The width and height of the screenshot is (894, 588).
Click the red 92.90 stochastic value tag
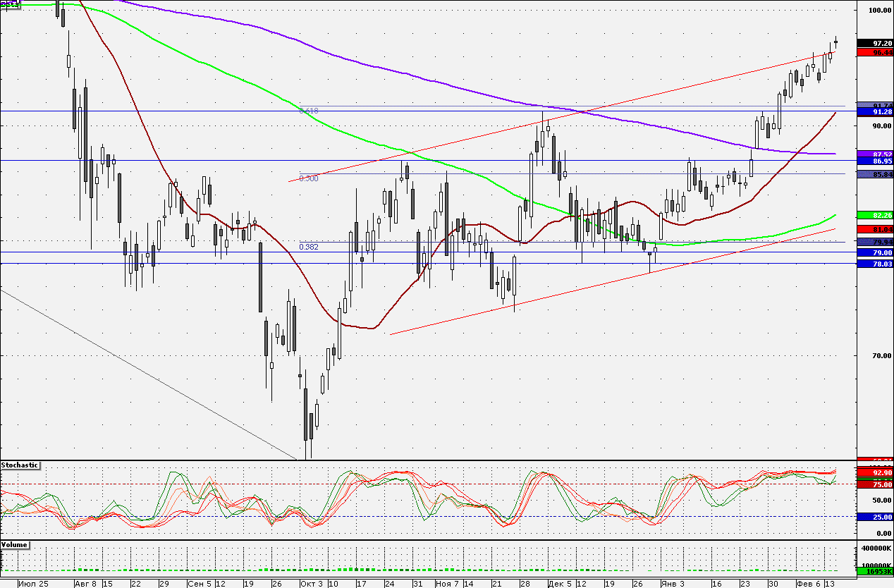click(875, 473)
